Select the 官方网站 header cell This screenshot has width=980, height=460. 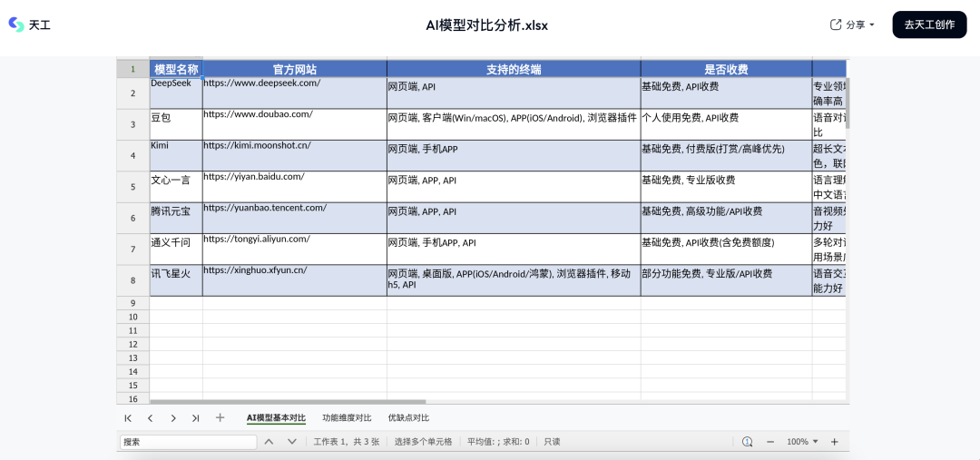click(x=295, y=69)
